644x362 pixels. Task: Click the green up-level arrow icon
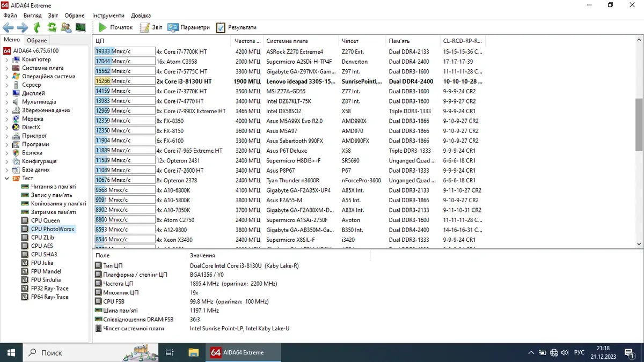point(37,27)
